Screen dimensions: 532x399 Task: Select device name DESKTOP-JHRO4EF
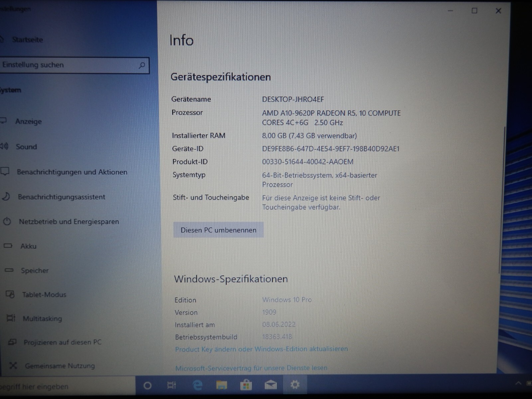click(293, 99)
